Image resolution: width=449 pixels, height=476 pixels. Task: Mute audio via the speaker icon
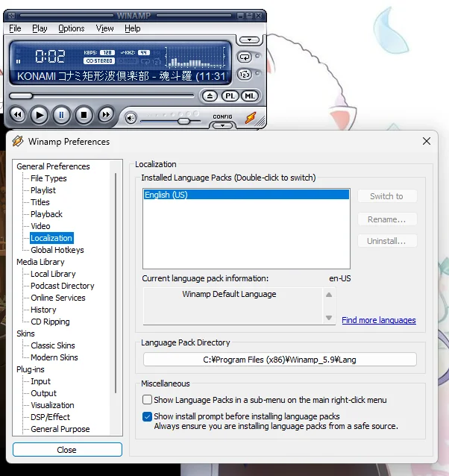pyautogui.click(x=131, y=118)
